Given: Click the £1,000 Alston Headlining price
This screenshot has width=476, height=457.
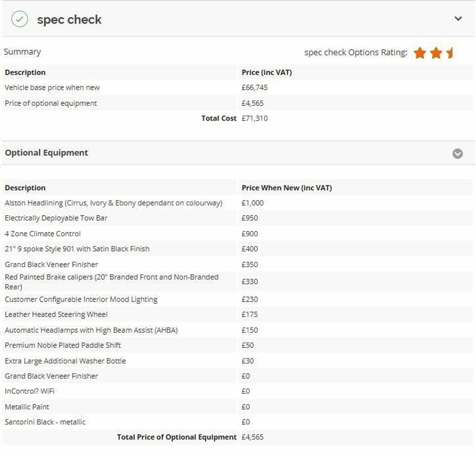Looking at the screenshot, I should (253, 203).
